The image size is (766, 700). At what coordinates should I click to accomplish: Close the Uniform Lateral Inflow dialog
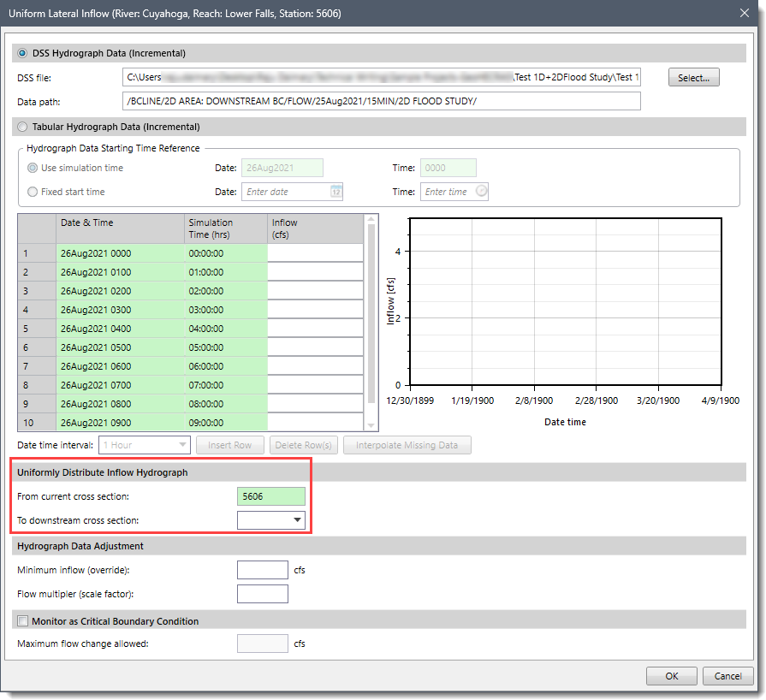point(745,13)
